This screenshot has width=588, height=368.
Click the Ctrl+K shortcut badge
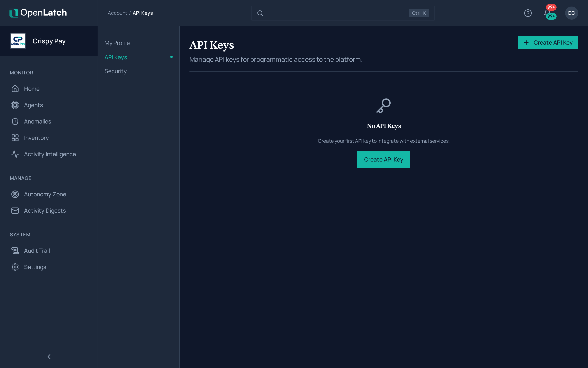(419, 13)
